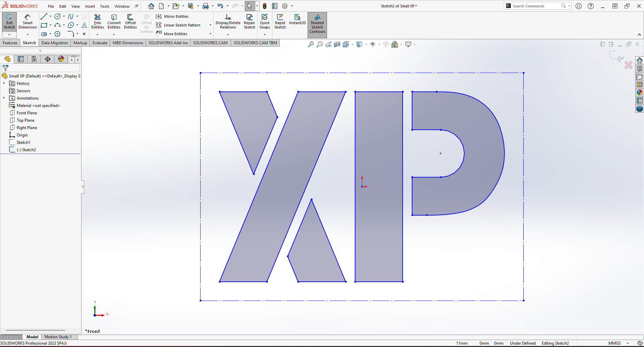Click Move Entities

point(172,34)
